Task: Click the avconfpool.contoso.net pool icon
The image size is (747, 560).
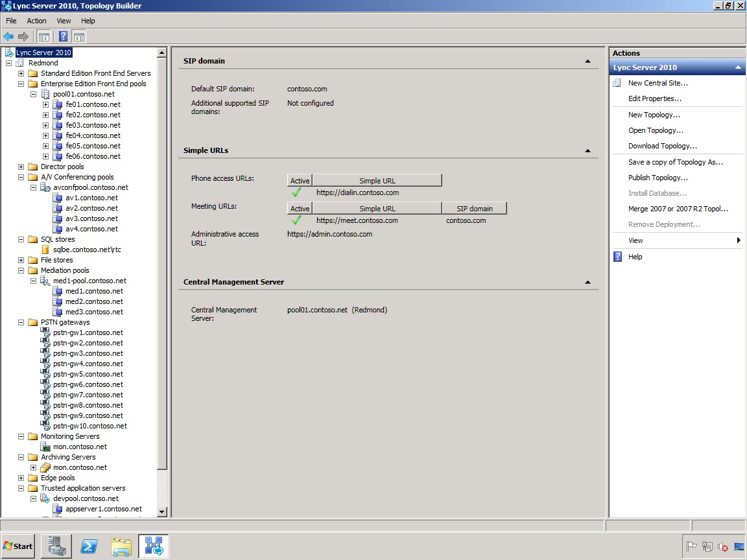Action: click(x=45, y=187)
